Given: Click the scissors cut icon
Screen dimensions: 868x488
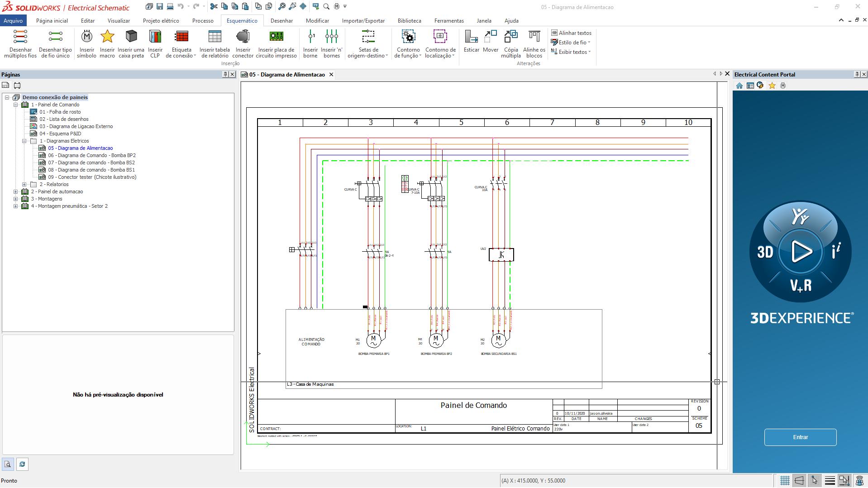Looking at the screenshot, I should 214,6.
